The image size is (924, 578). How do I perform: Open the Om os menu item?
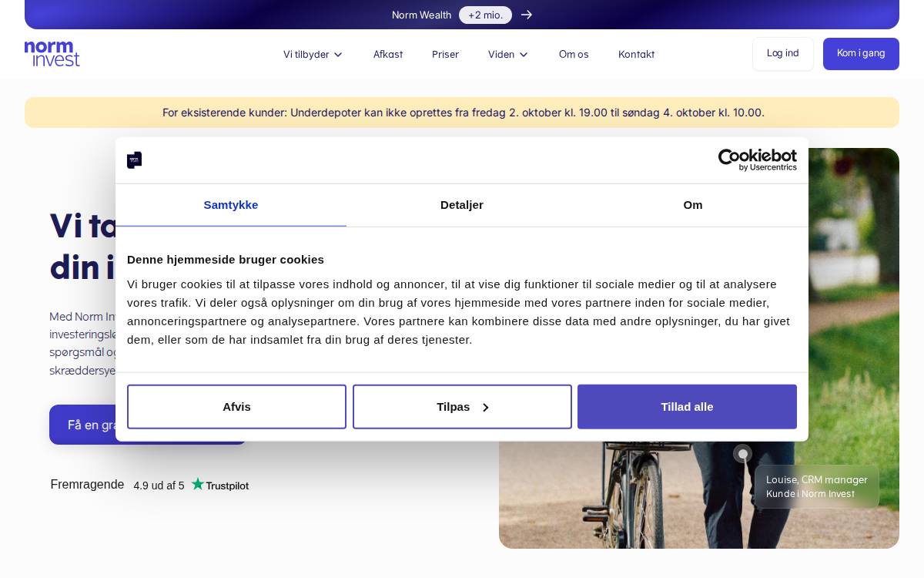tap(574, 54)
